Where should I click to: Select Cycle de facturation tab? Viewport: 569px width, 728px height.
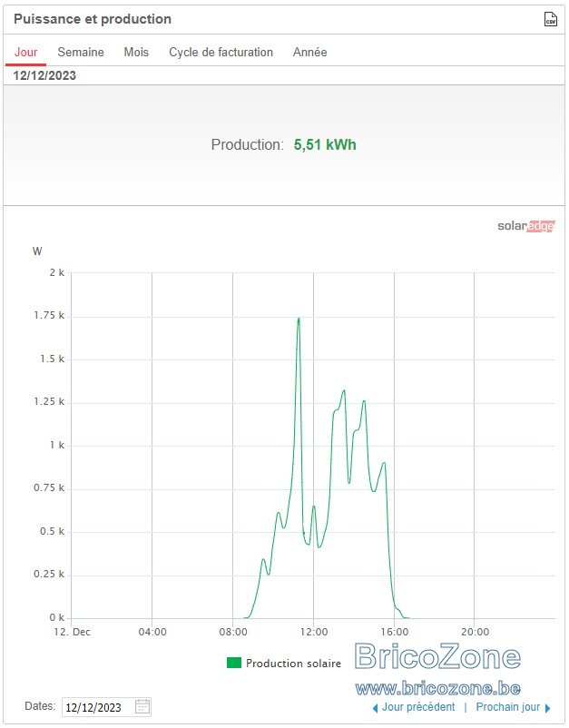pos(221,52)
